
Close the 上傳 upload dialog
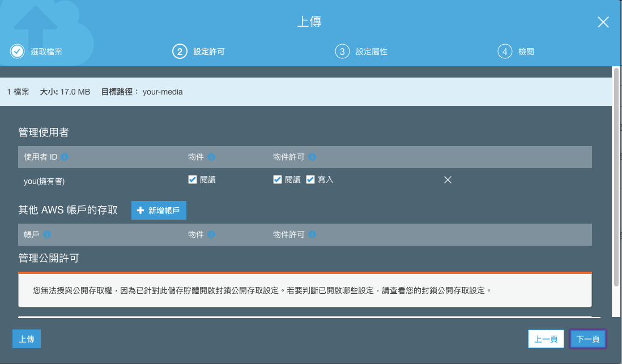pyautogui.click(x=603, y=22)
